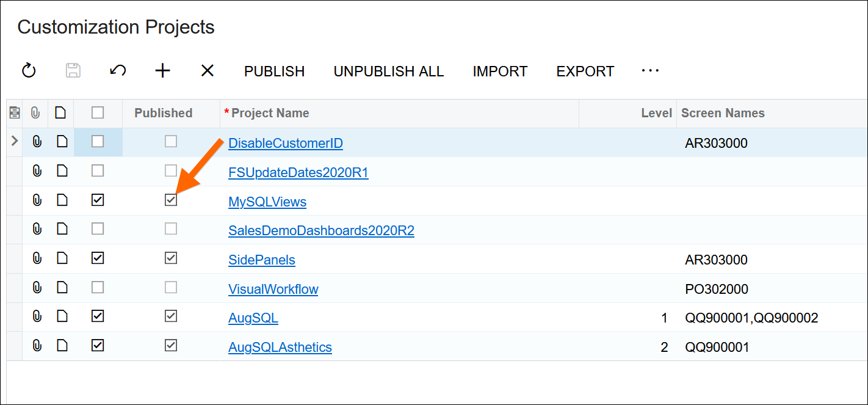Check selection box for SalesDemoDashboards2020R2

(98, 228)
